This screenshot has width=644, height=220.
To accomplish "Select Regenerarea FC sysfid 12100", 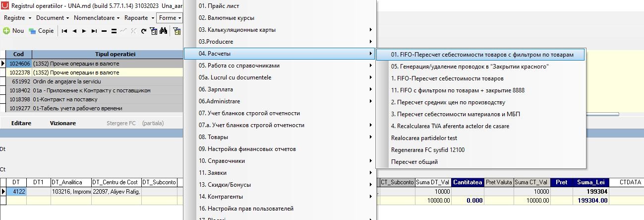I will tap(480, 150).
